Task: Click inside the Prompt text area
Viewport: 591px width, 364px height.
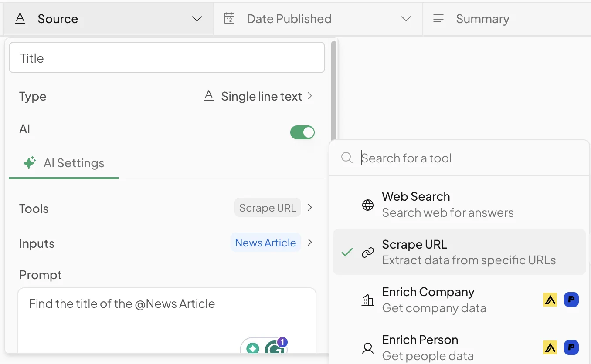Action: click(x=167, y=320)
